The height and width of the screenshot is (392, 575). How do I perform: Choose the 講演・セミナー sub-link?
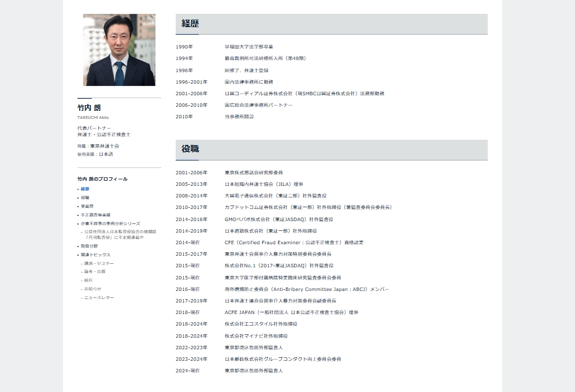click(99, 263)
